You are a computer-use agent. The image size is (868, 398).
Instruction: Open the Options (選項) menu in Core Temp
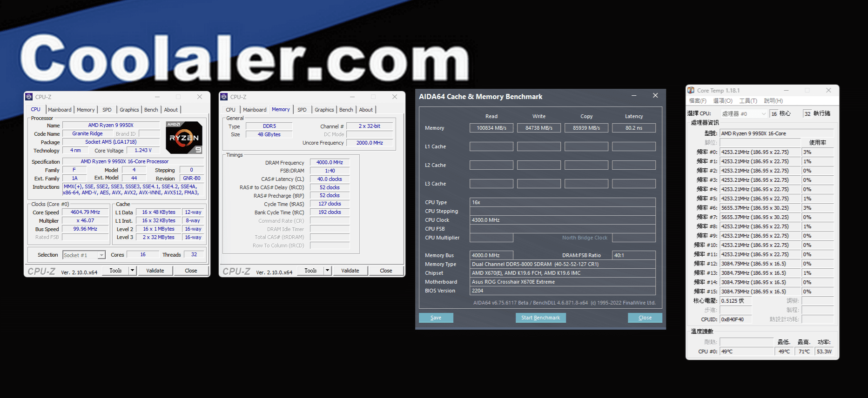tap(723, 101)
